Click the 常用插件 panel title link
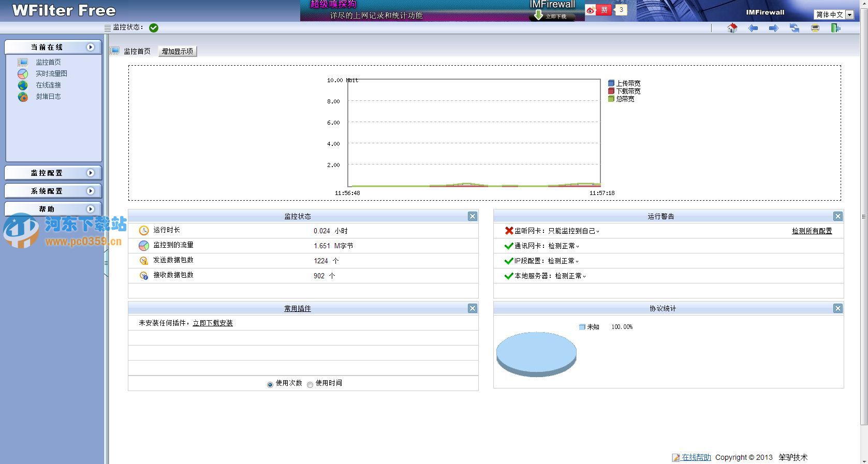 [x=298, y=308]
